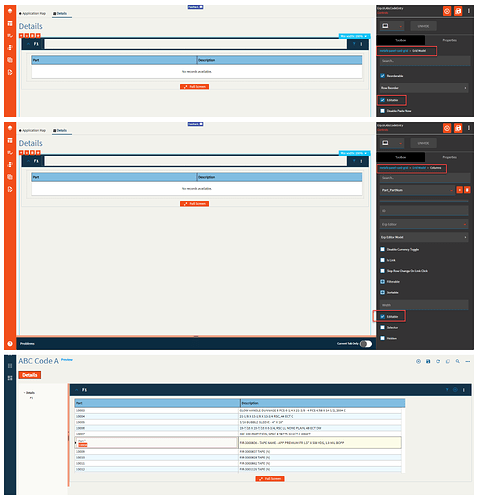Image resolution: width=479 pixels, height=500 pixels.
Task: Click the delete column button beside Part_PartNum
Action: 467,190
